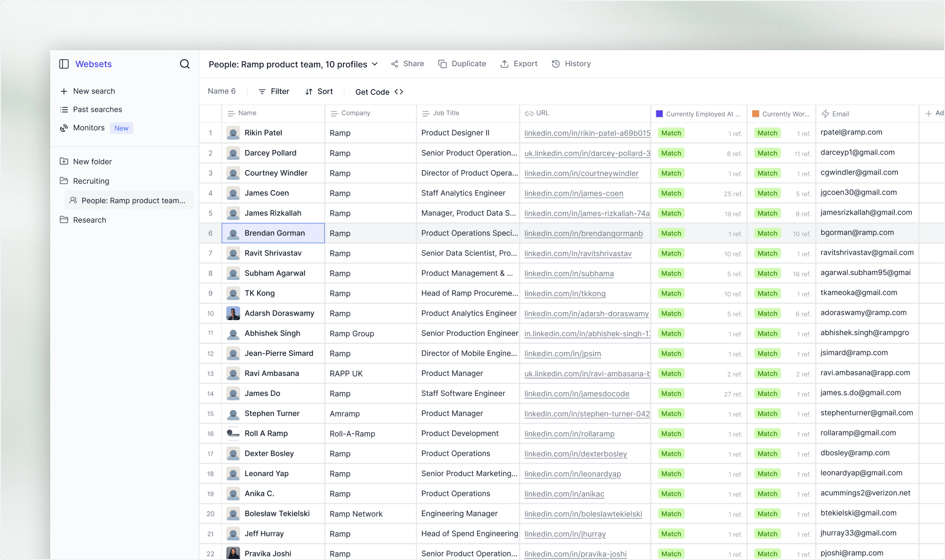Image resolution: width=945 pixels, height=560 pixels.
Task: Click the 'RAPP UK' company cell
Action: 371,374
